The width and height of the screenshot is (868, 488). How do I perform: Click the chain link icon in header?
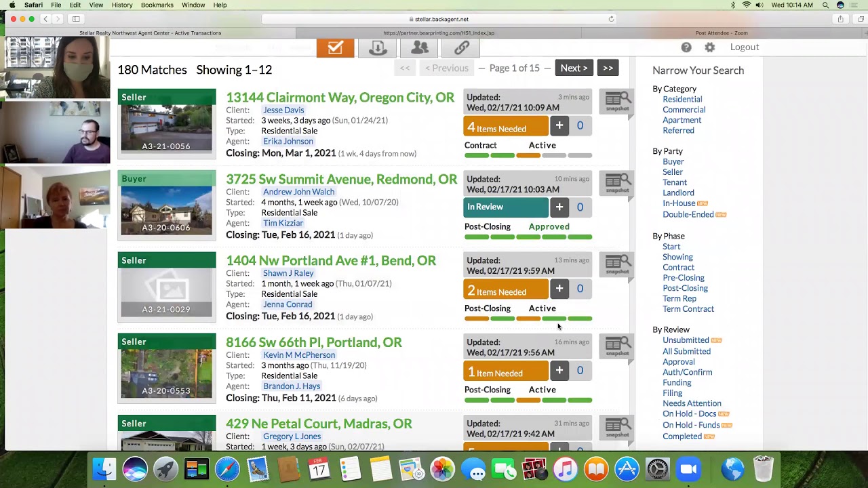[x=462, y=47]
